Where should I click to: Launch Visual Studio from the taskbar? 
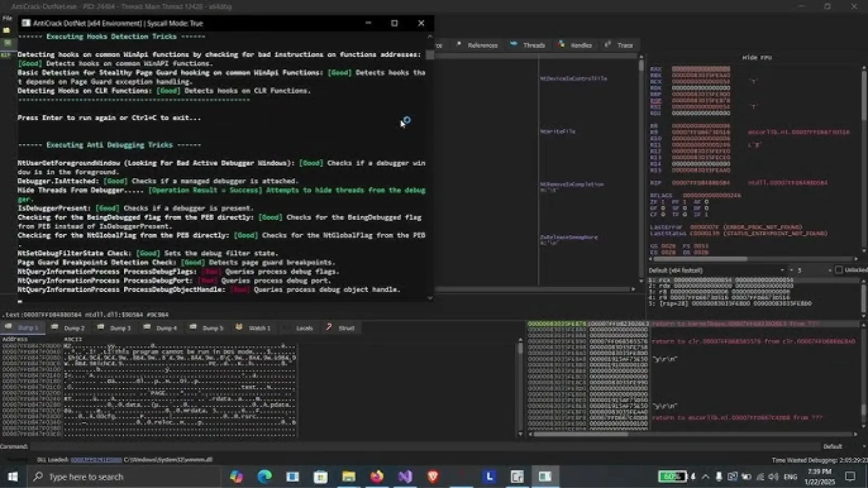tap(405, 477)
